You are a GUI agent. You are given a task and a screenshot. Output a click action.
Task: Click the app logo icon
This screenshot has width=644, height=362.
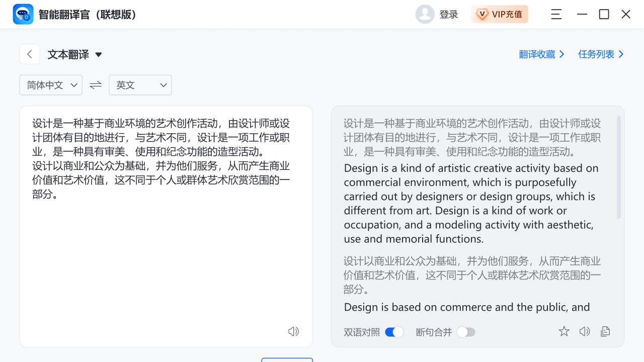click(23, 14)
